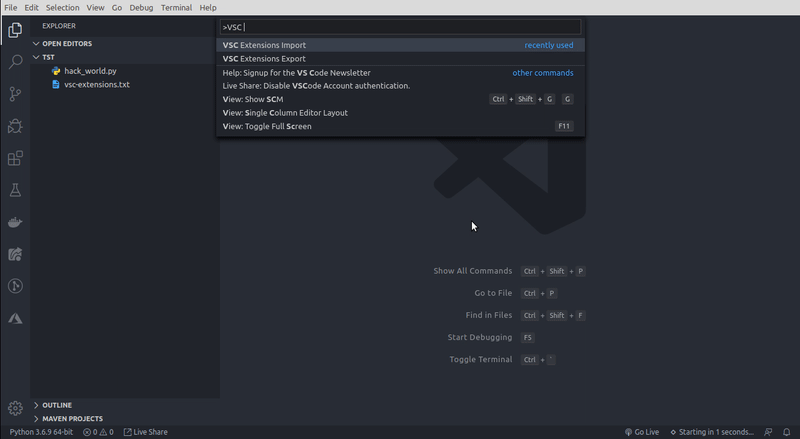Open the Test beaker icon
The image size is (800, 439).
coord(15,190)
